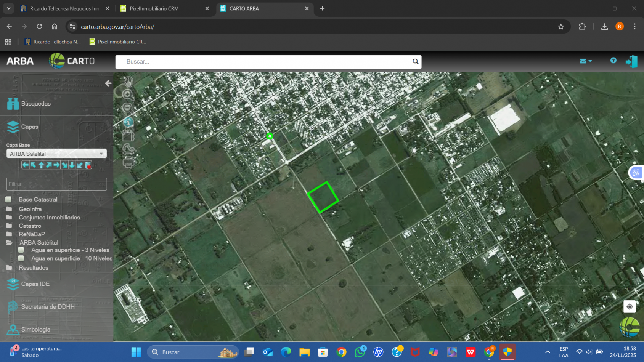Image resolution: width=644 pixels, height=362 pixels.
Task: Check Agua en superficie - 10 Niveles
Action: coord(21,258)
